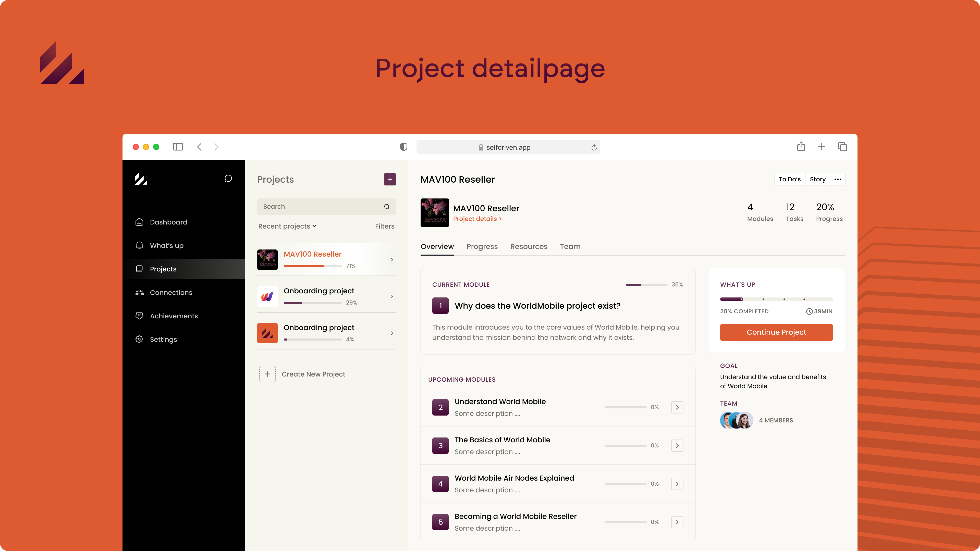This screenshot has width=980, height=551.
Task: Click the module number 5 badge
Action: 440,522
